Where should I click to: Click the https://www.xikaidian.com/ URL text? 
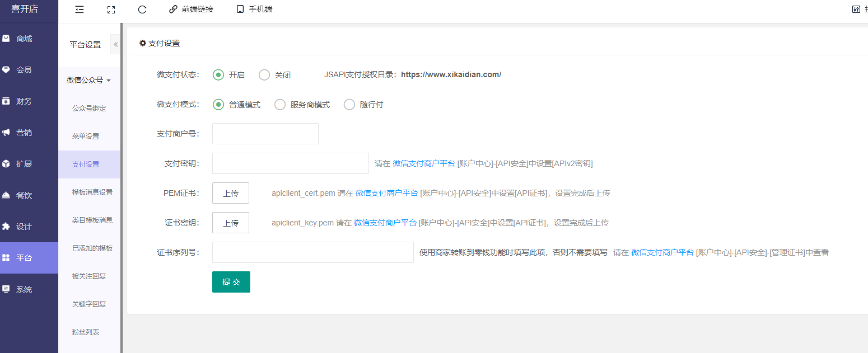pos(451,74)
